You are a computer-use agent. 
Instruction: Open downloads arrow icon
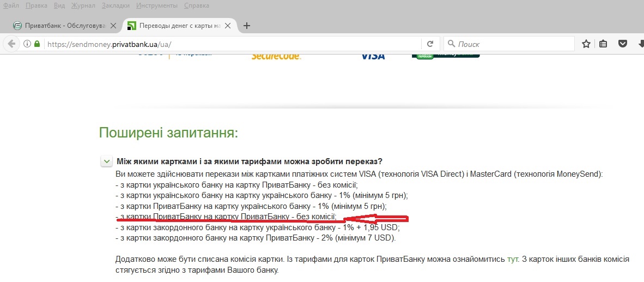tap(641, 44)
